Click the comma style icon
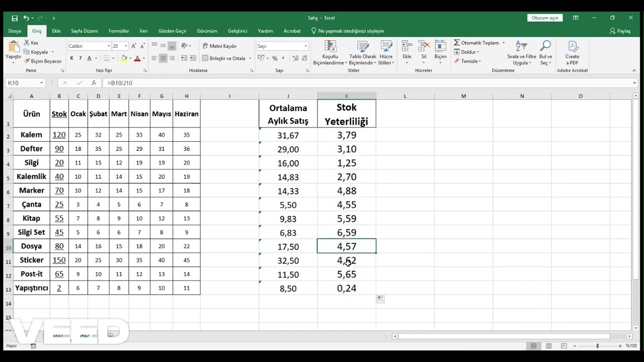This screenshot has height=362, width=644. [283, 58]
